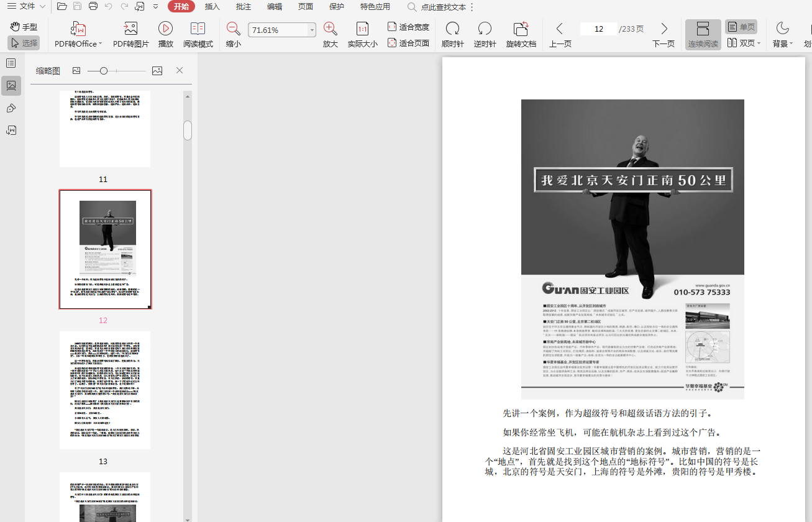The height and width of the screenshot is (522, 812).
Task: Select the page 13 thumbnail
Action: pyautogui.click(x=104, y=390)
